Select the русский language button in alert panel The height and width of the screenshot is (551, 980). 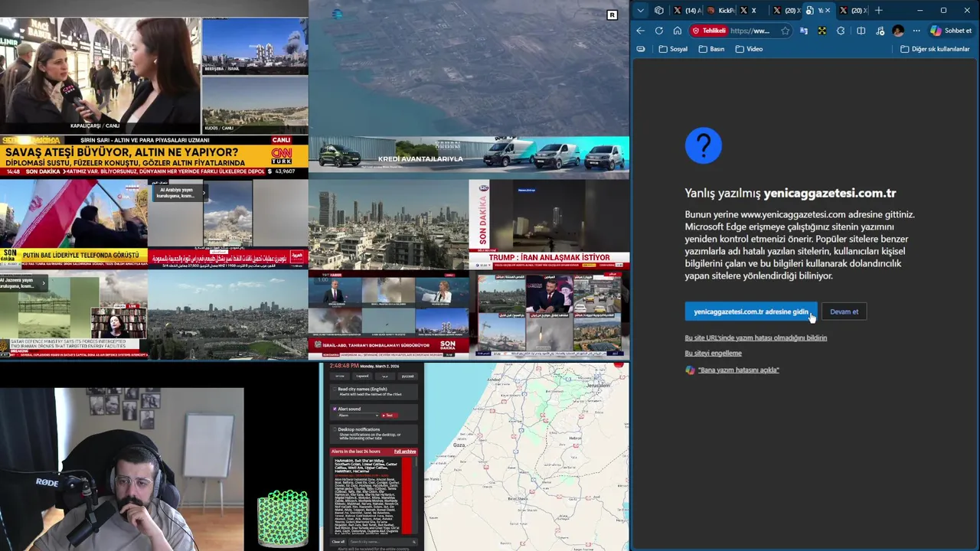pos(407,376)
